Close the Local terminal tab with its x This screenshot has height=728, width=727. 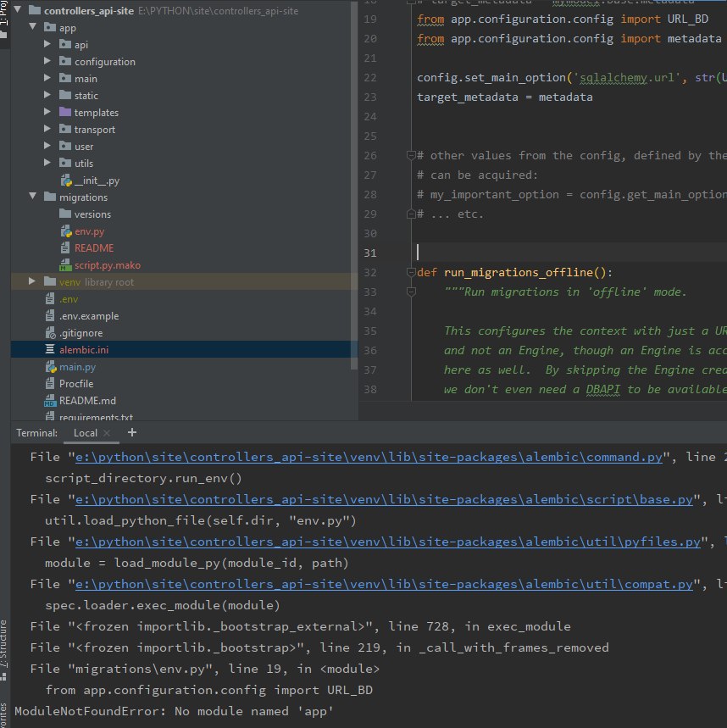tap(108, 433)
